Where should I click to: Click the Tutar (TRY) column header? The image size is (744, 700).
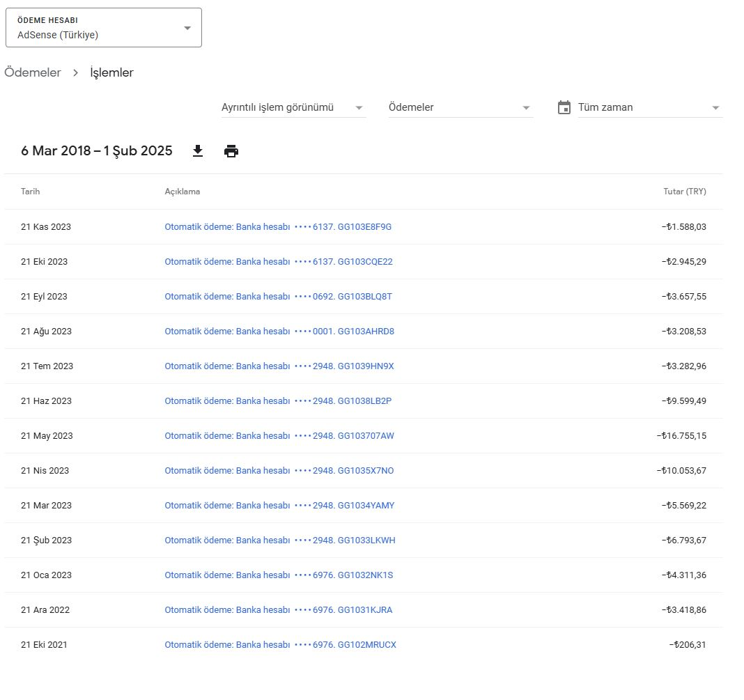click(685, 192)
